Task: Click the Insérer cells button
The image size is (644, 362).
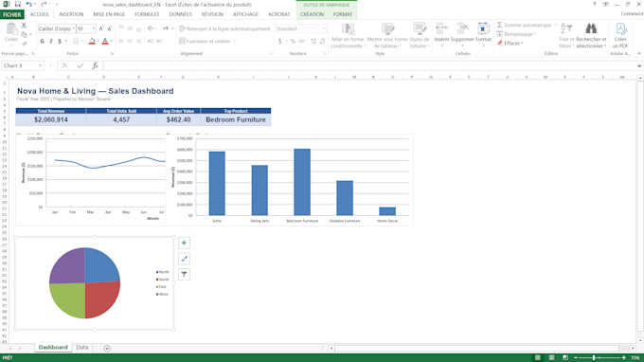Action: [441, 34]
